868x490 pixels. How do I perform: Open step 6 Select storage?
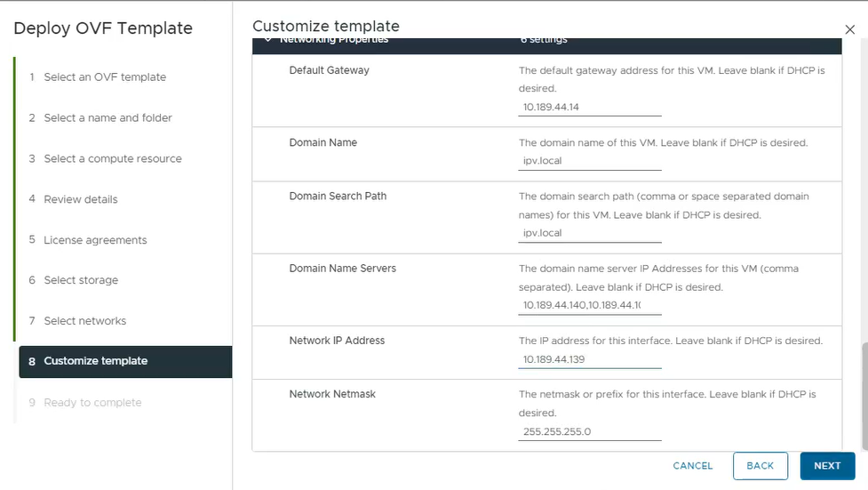[x=74, y=280]
